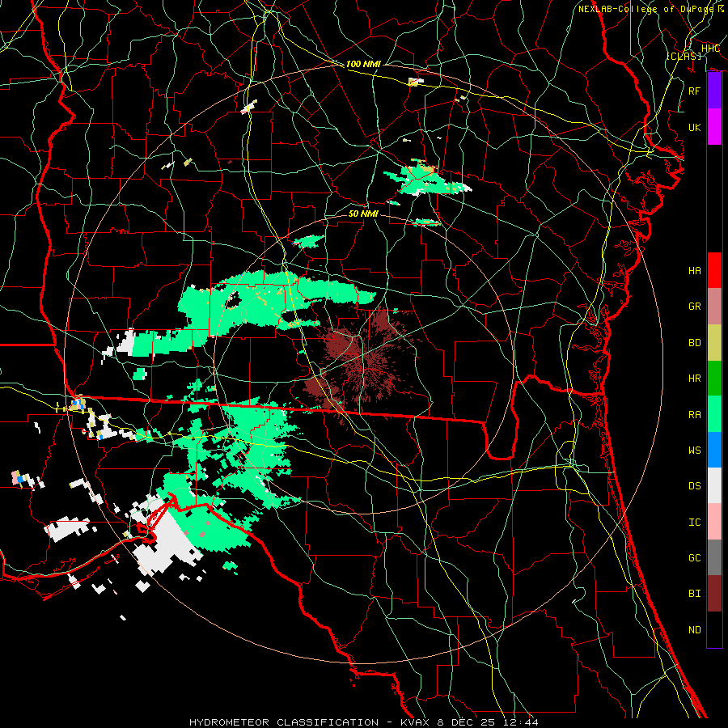
Task: Click the GC gray legend swatch
Action: (x=714, y=557)
